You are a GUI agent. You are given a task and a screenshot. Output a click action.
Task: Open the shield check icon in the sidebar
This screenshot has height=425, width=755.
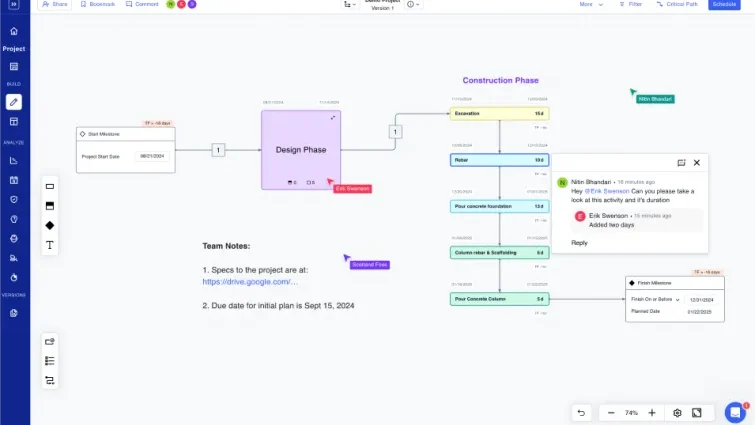(x=13, y=199)
